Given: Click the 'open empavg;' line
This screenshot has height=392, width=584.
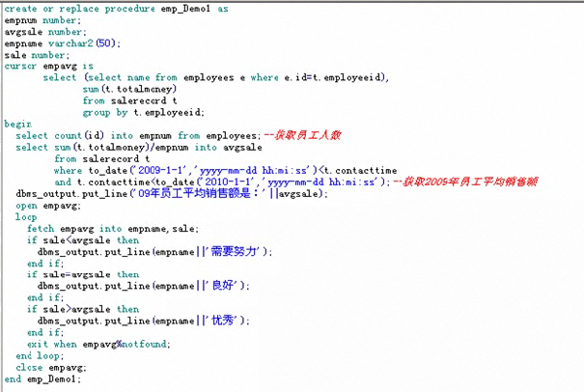Looking at the screenshot, I should tap(48, 206).
